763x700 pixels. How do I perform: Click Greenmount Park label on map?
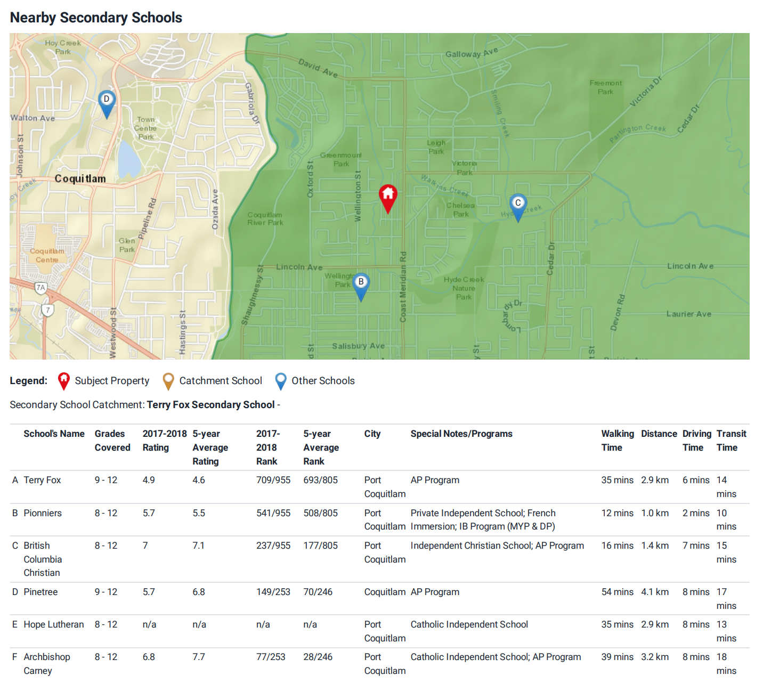(340, 159)
